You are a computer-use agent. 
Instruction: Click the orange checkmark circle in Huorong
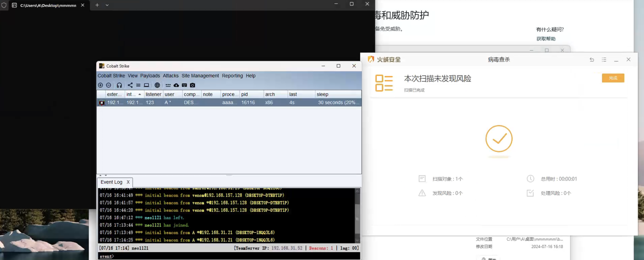click(x=499, y=139)
